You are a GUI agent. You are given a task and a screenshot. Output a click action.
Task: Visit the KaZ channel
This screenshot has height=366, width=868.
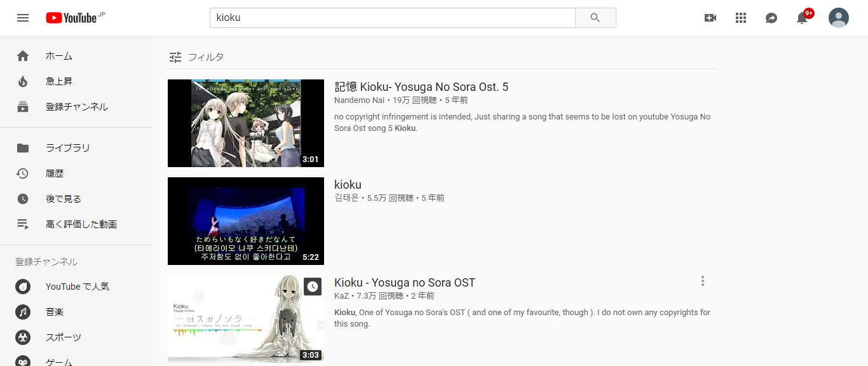click(342, 296)
